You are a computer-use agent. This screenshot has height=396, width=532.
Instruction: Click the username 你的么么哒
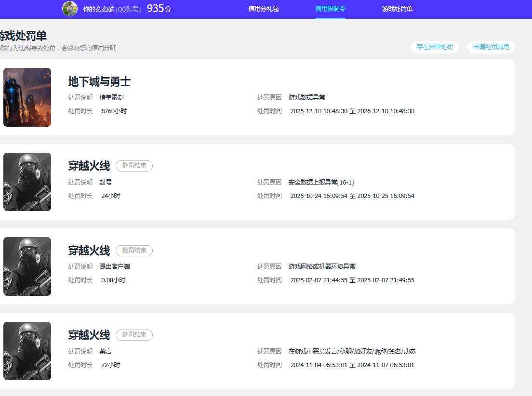pyautogui.click(x=98, y=9)
